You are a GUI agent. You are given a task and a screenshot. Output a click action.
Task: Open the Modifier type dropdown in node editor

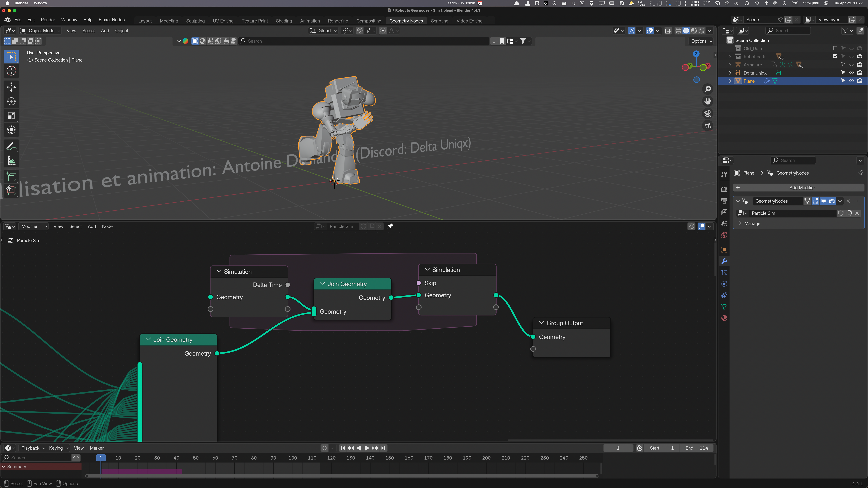click(x=34, y=226)
